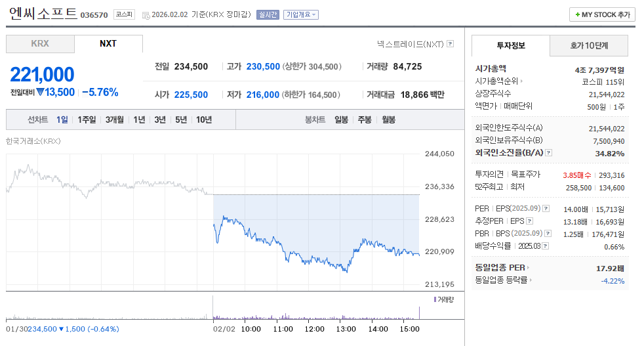Click the 전일 value 234,500

[191, 67]
